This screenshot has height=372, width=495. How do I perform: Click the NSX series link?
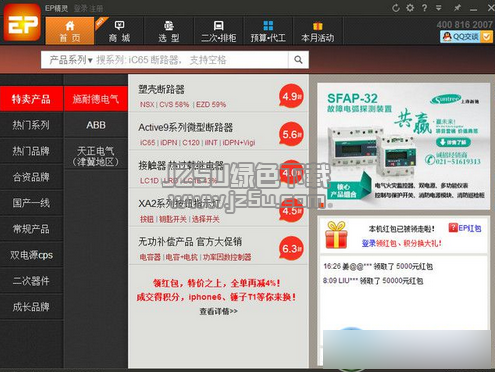[147, 105]
